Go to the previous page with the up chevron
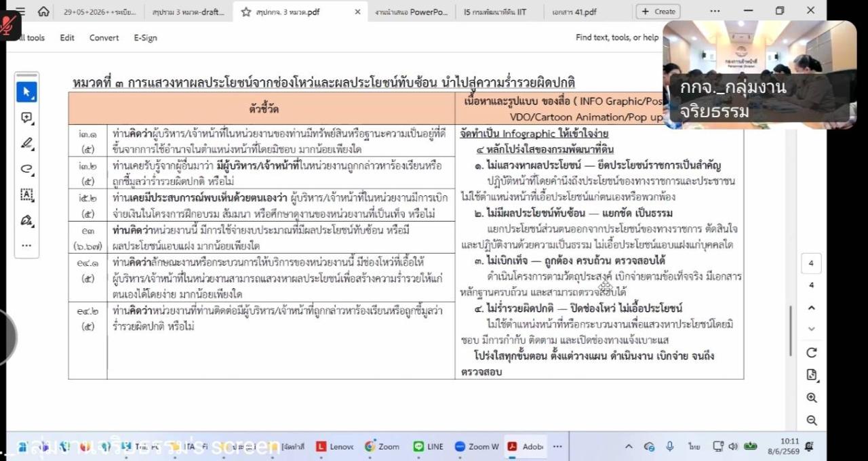868x461 pixels. 812,308
